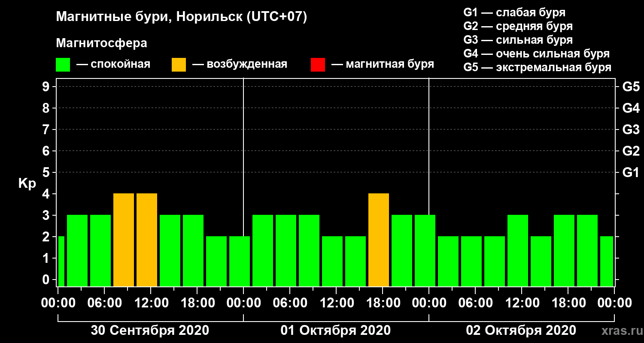Click the '00:00' label starting 01 Октября
The height and width of the screenshot is (343, 644).
pos(243,303)
